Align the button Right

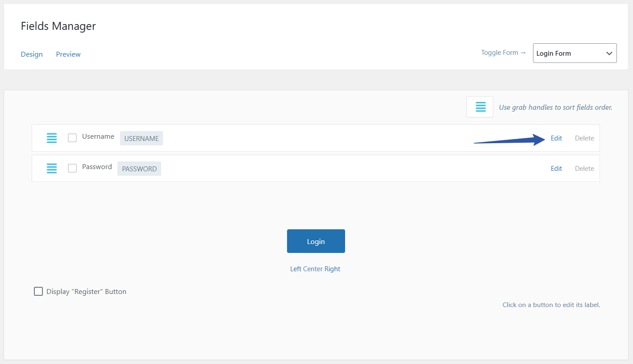[x=333, y=269]
